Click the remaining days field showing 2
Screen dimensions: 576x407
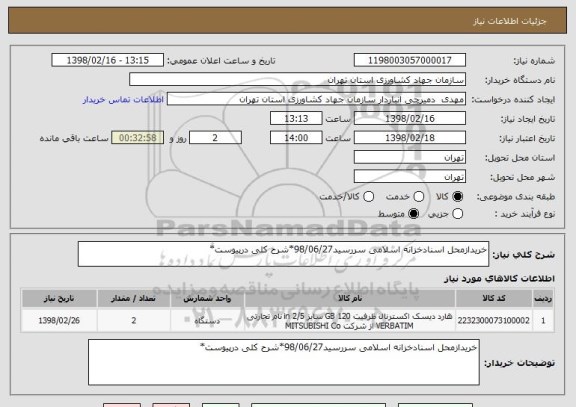[x=215, y=138]
